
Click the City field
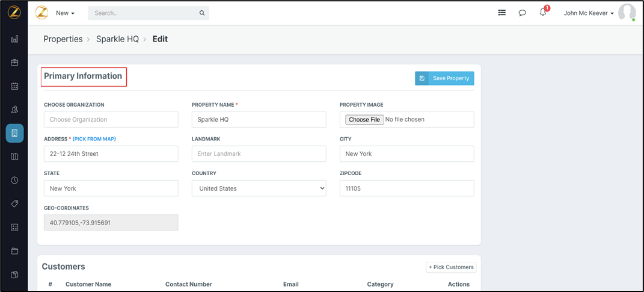pos(407,154)
